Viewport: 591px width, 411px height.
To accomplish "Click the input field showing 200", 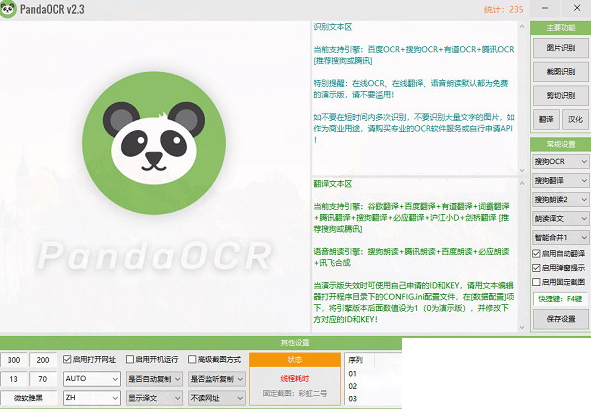I will 43,360.
